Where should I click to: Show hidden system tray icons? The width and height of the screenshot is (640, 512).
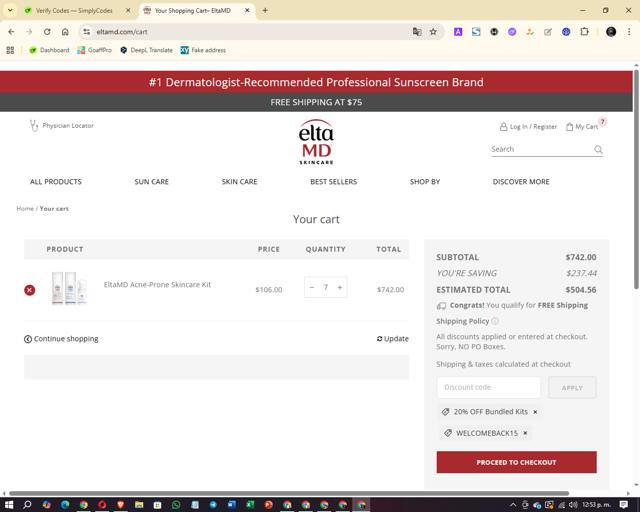[x=513, y=505]
